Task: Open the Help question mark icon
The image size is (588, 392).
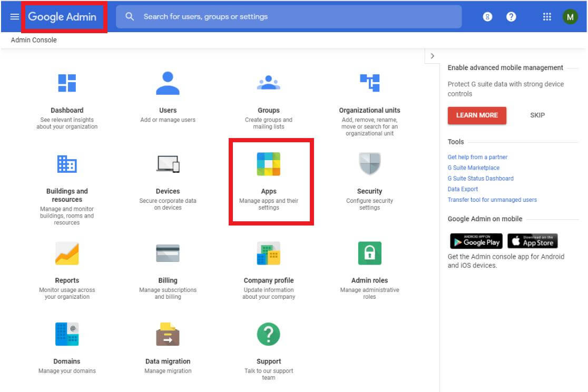Action: 511,16
